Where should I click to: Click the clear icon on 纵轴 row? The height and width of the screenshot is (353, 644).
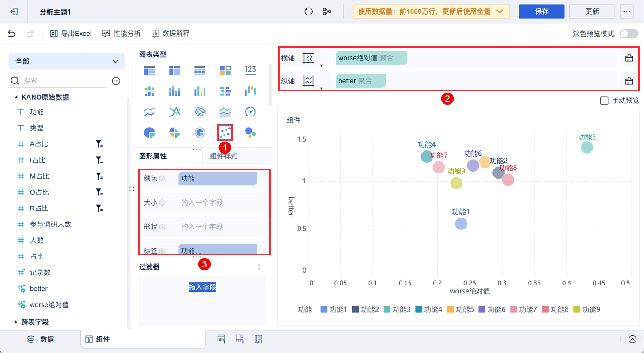coord(629,81)
